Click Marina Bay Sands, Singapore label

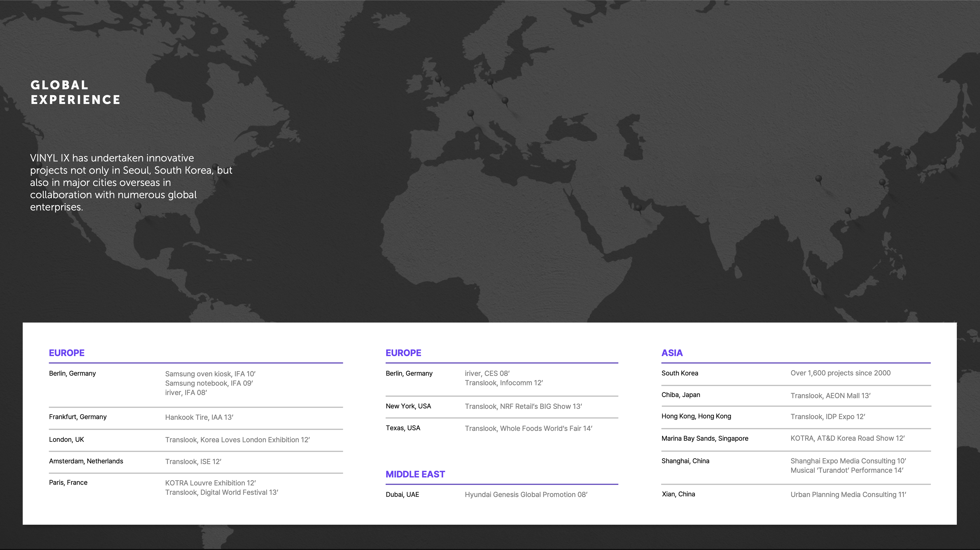click(705, 438)
